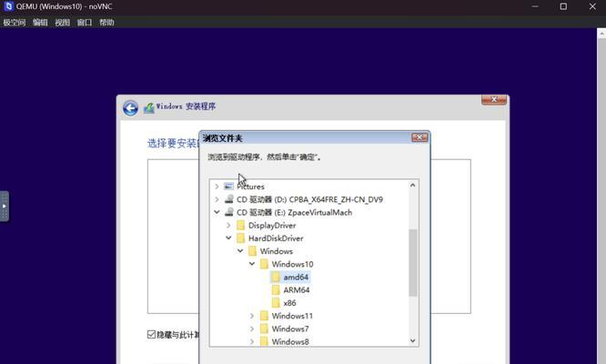Click the Windows11 folder icon
Viewport: 606px width, 364px height.
pyautogui.click(x=264, y=316)
